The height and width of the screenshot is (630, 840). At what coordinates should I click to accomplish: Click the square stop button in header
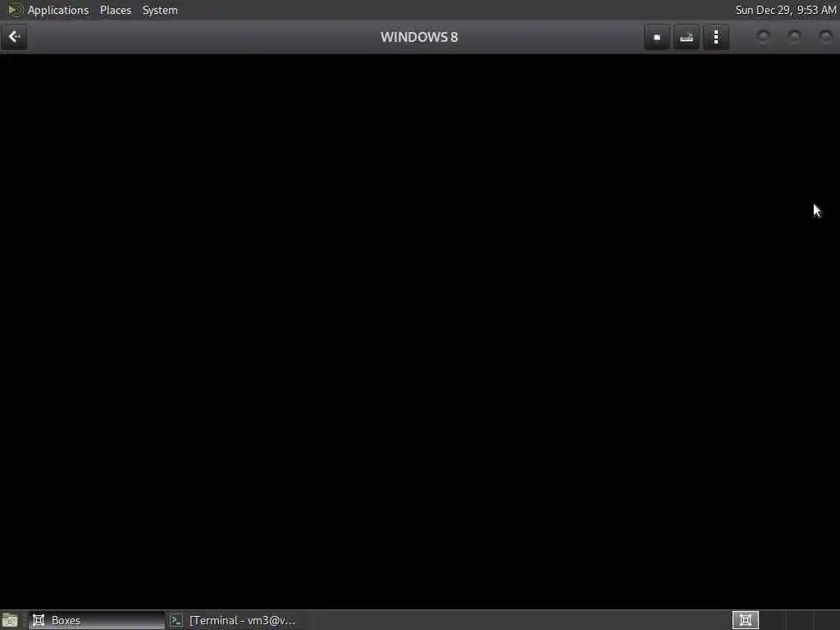[x=657, y=37]
